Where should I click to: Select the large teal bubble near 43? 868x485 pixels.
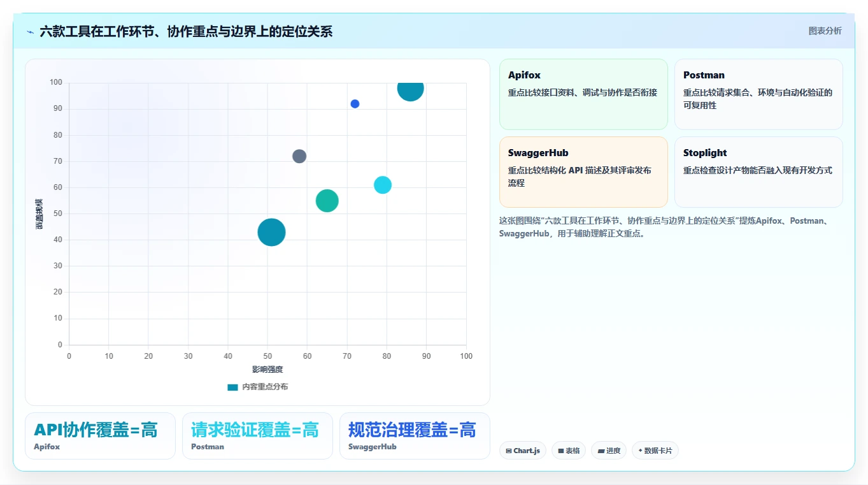coord(271,232)
